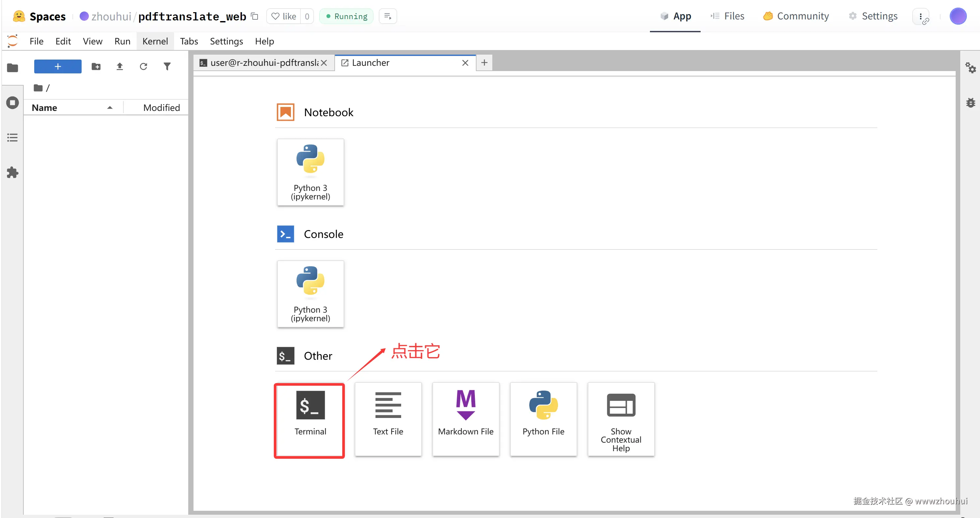
Task: Open the Kernel menu
Action: click(155, 41)
